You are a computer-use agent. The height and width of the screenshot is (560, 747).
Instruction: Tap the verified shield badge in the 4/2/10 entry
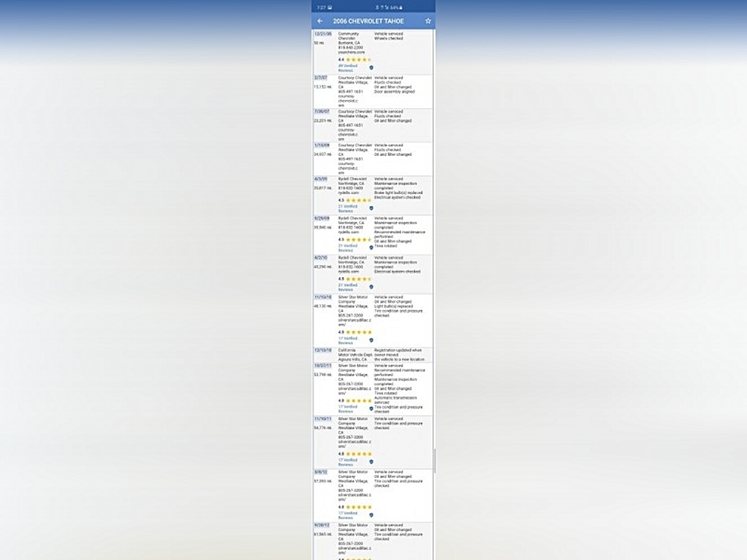click(x=371, y=287)
